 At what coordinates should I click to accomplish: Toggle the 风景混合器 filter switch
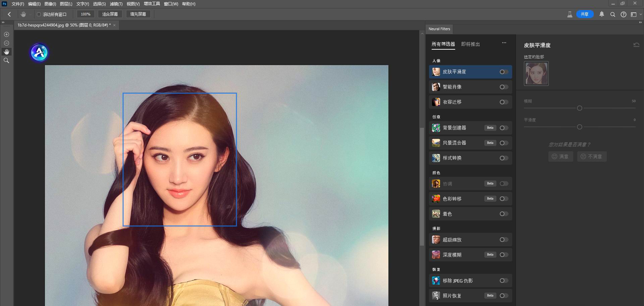pos(504,143)
